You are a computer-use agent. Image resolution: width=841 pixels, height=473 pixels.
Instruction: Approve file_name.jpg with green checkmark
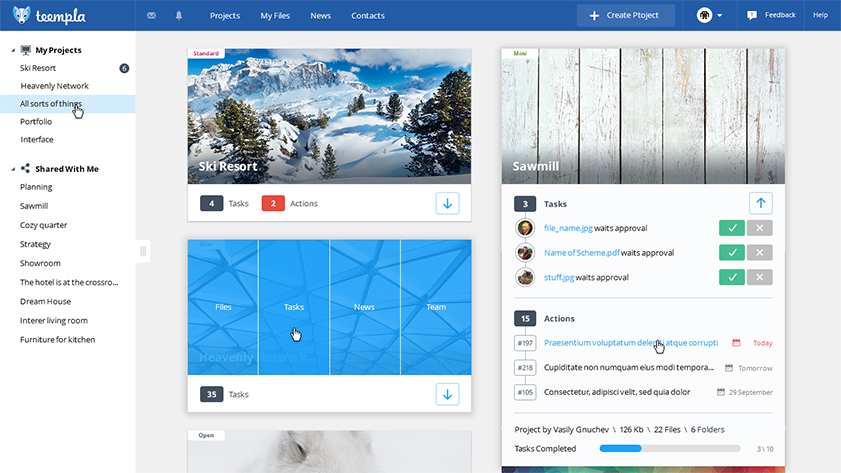click(x=732, y=228)
